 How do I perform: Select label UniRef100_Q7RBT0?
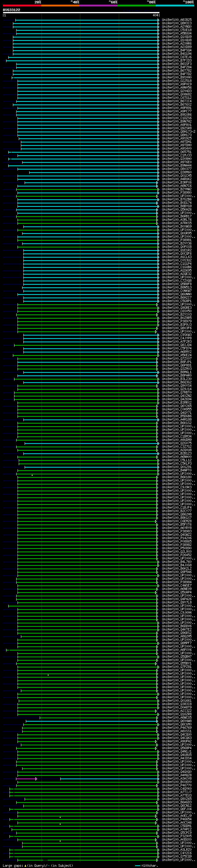pyautogui.click(x=177, y=393)
